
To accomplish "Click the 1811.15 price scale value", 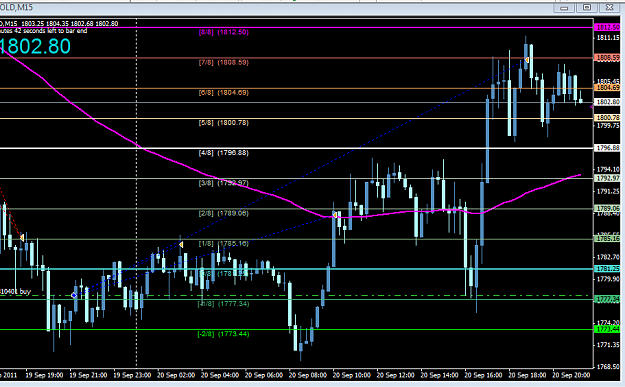I will (x=608, y=37).
